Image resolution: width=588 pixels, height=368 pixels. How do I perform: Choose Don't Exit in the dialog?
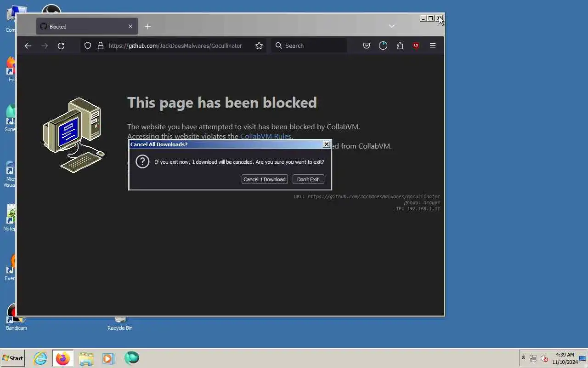[x=308, y=179]
